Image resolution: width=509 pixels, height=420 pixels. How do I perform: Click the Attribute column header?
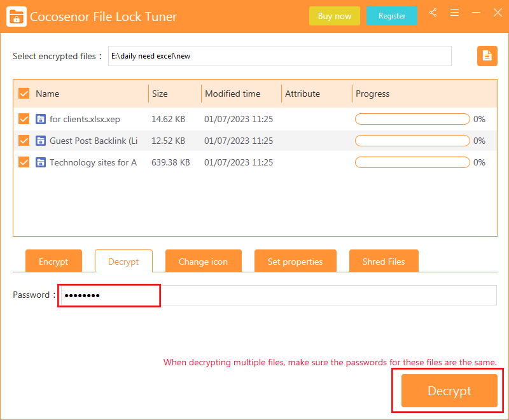tap(302, 94)
